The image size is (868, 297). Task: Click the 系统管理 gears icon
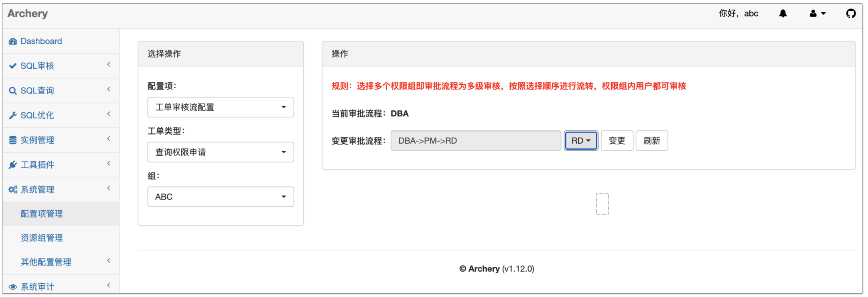(13, 189)
